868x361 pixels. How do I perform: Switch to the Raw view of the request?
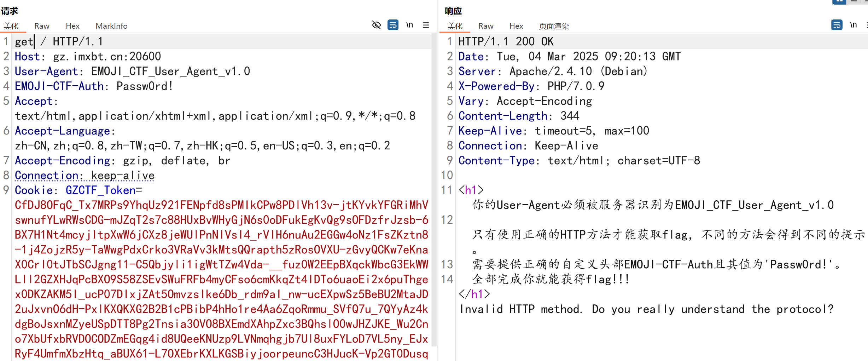click(x=41, y=26)
